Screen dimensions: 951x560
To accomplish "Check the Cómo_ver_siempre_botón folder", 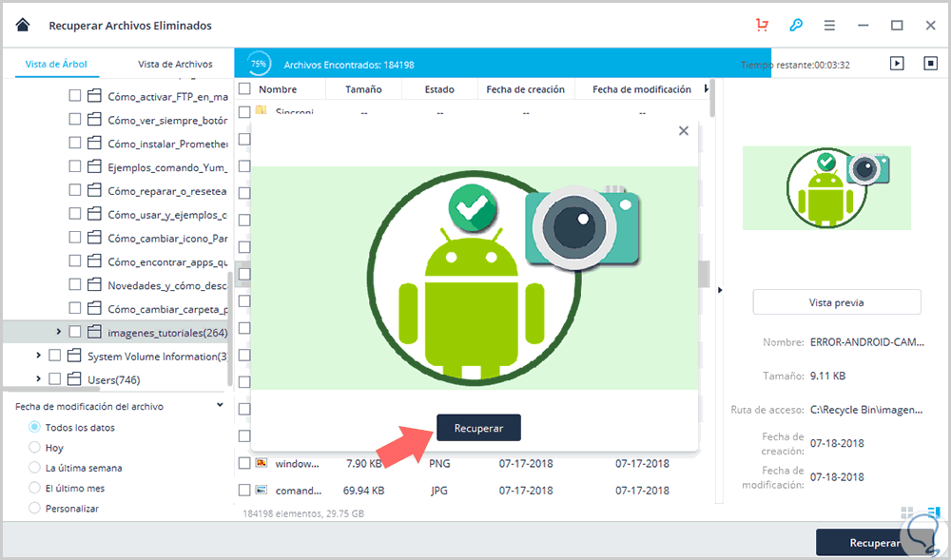I will click(x=74, y=120).
